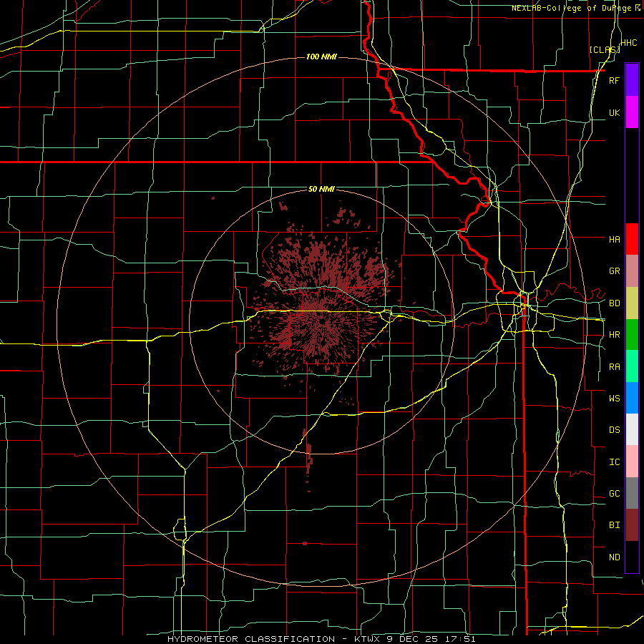644x644 pixels.
Task: Select the white DS legend swatch
Action: [x=632, y=429]
